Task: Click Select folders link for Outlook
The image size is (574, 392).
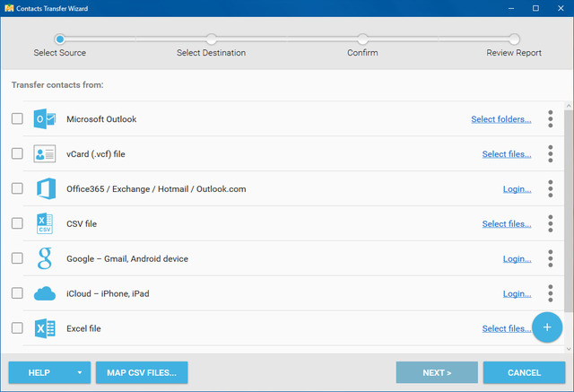Action: coord(500,119)
